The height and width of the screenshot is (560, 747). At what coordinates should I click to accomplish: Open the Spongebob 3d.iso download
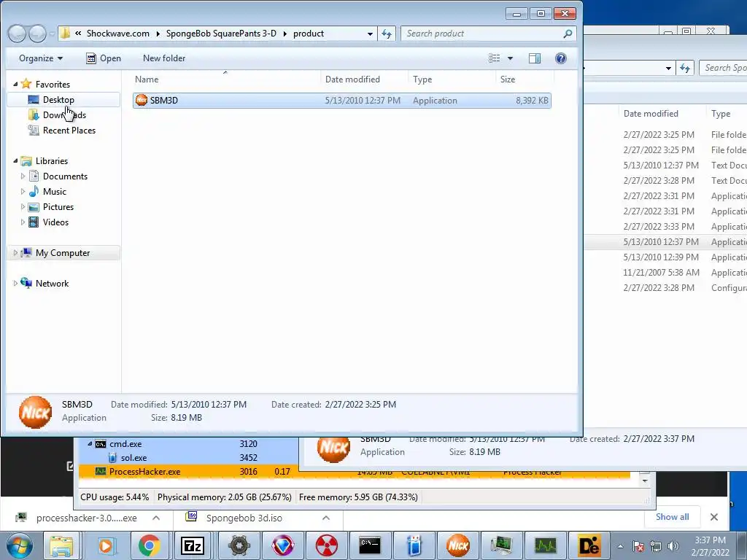pos(244,518)
